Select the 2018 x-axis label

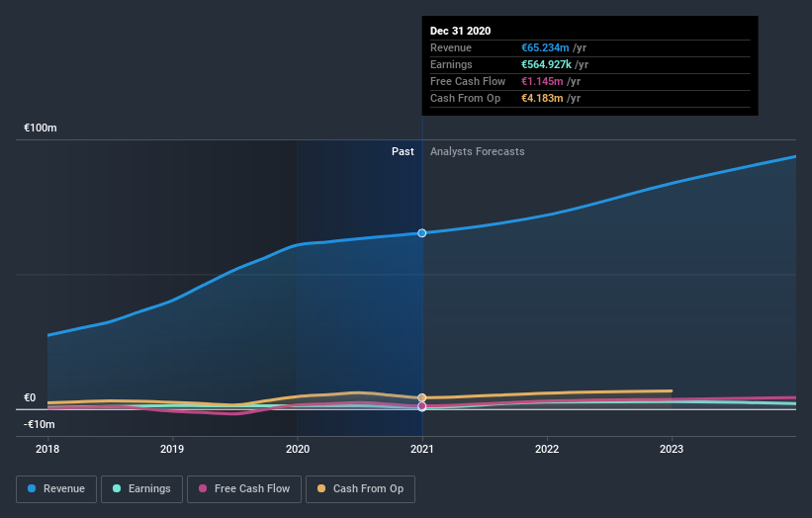[47, 449]
